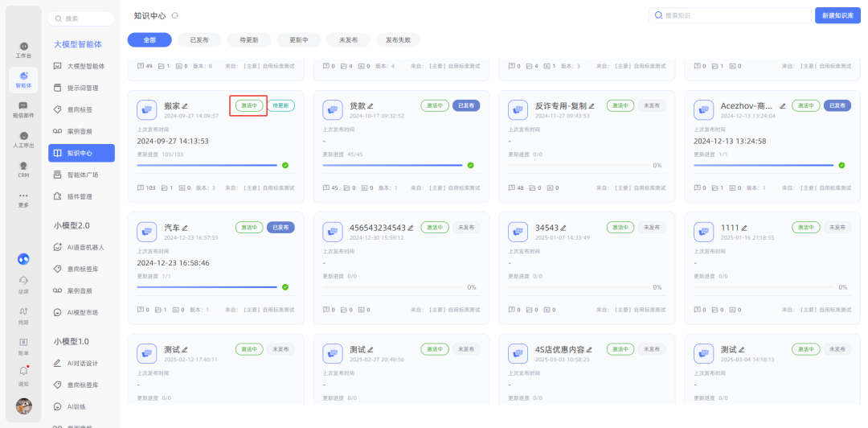Toggle 激活中 status on 反诈专用-复制 card
868x428 pixels.
(x=620, y=105)
